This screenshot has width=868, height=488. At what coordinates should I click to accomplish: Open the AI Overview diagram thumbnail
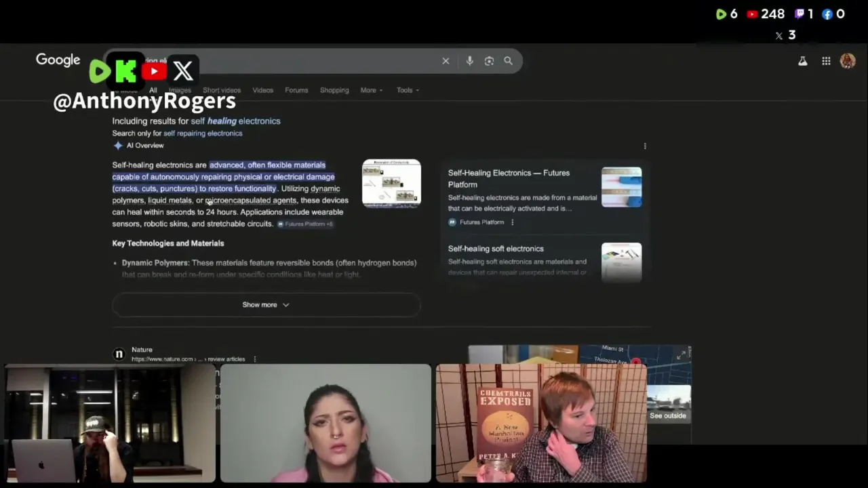pos(391,184)
